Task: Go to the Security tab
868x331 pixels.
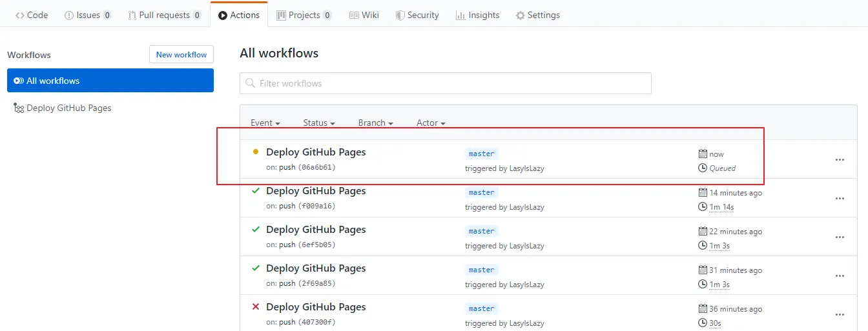Action: point(417,15)
